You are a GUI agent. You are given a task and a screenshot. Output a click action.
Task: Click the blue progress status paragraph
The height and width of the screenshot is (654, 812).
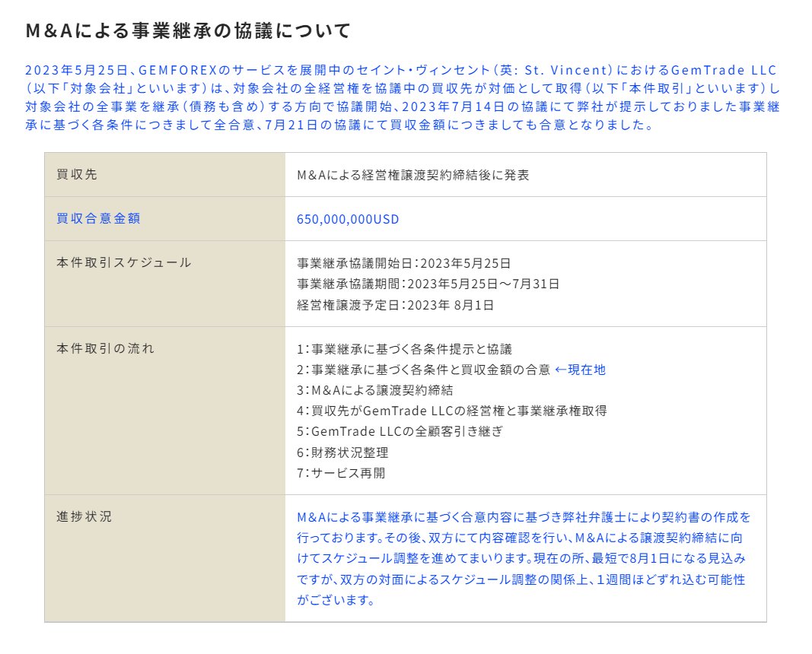point(524,558)
